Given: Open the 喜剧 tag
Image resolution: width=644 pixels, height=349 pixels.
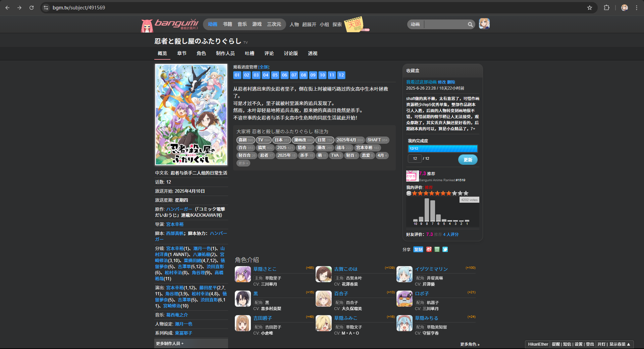Looking at the screenshot, I should coord(246,140).
